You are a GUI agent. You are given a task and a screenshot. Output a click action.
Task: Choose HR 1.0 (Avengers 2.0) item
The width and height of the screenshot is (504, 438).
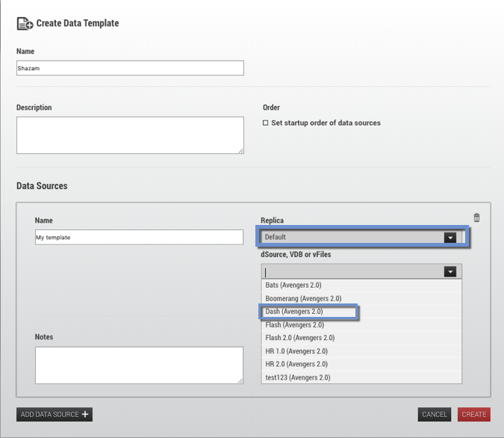(297, 351)
